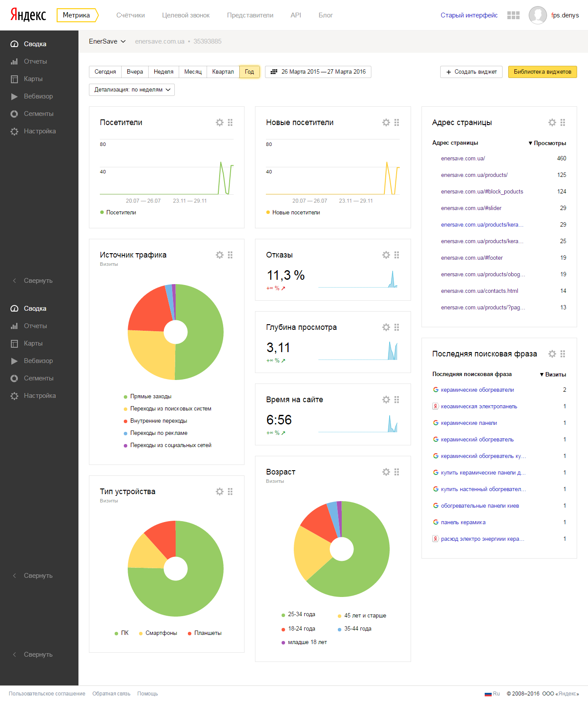Toggle Переходы по рекламе legend item
Image resolution: width=588 pixels, height=702 pixels.
pos(156,433)
